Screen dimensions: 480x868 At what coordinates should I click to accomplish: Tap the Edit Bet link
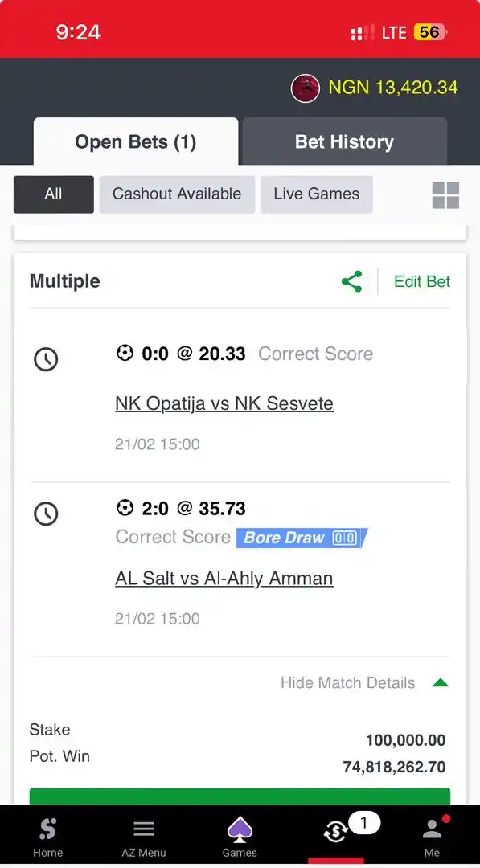[422, 282]
